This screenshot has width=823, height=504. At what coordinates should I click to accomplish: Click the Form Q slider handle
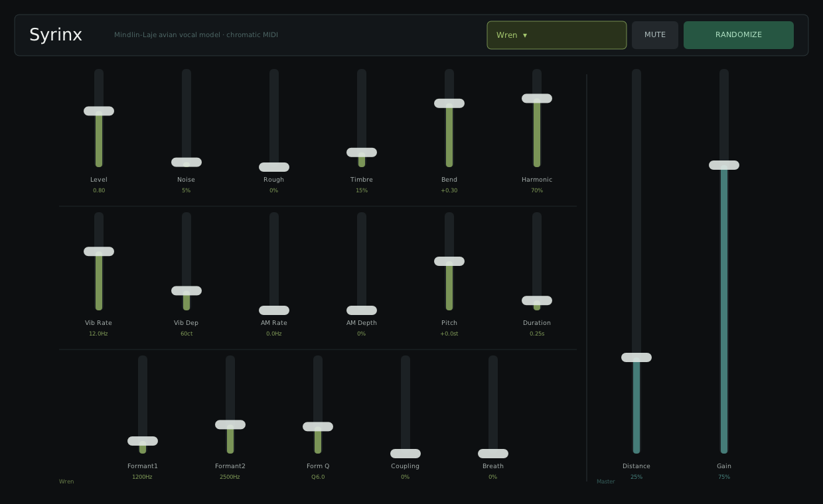click(x=318, y=426)
